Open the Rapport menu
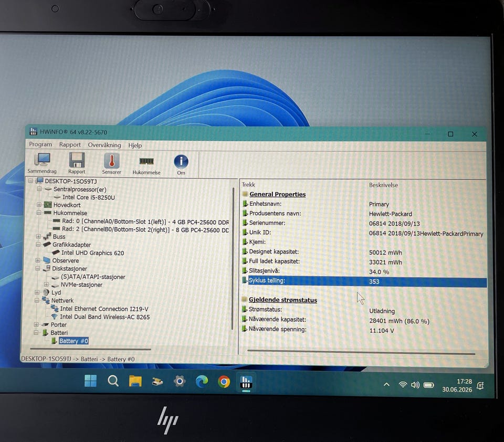This screenshot has width=504, height=442. (70, 145)
